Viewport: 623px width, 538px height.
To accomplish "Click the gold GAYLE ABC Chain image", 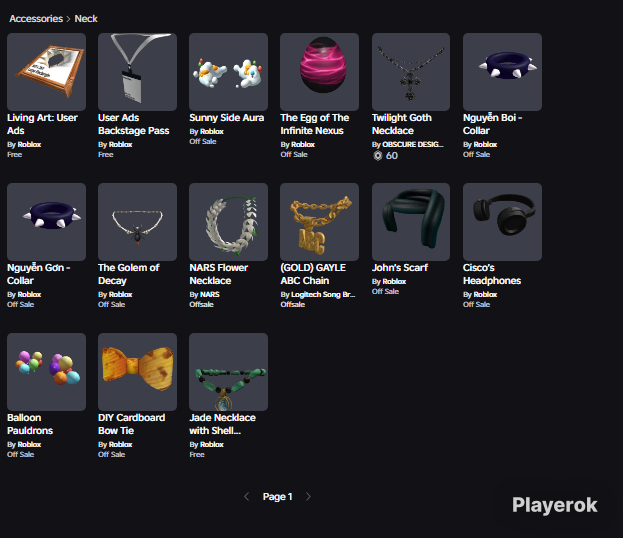I will tap(319, 222).
